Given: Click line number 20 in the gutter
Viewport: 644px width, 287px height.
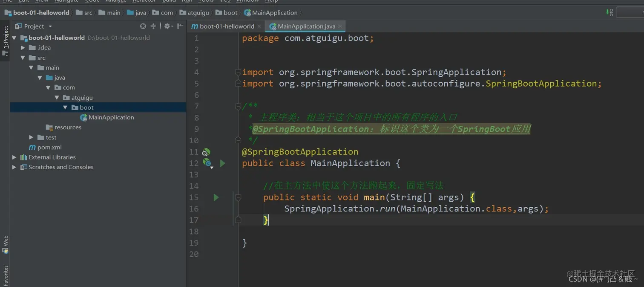Looking at the screenshot, I should [x=194, y=254].
